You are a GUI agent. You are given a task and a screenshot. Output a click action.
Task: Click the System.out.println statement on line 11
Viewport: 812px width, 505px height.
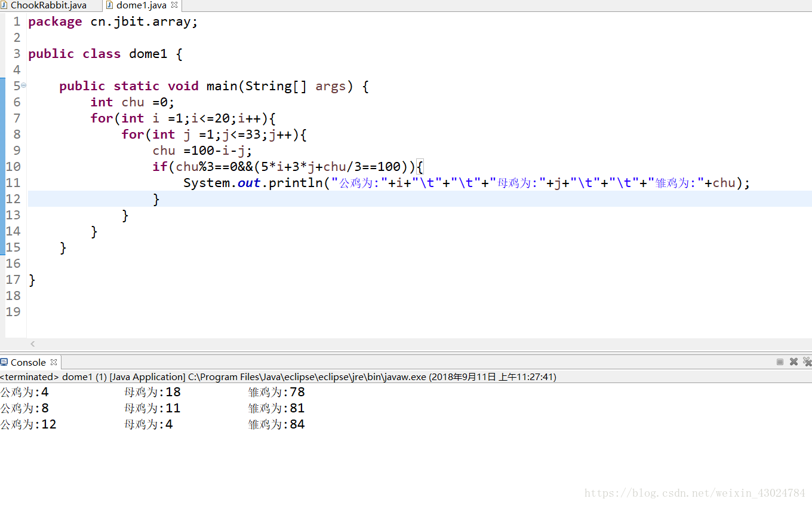[x=466, y=183]
